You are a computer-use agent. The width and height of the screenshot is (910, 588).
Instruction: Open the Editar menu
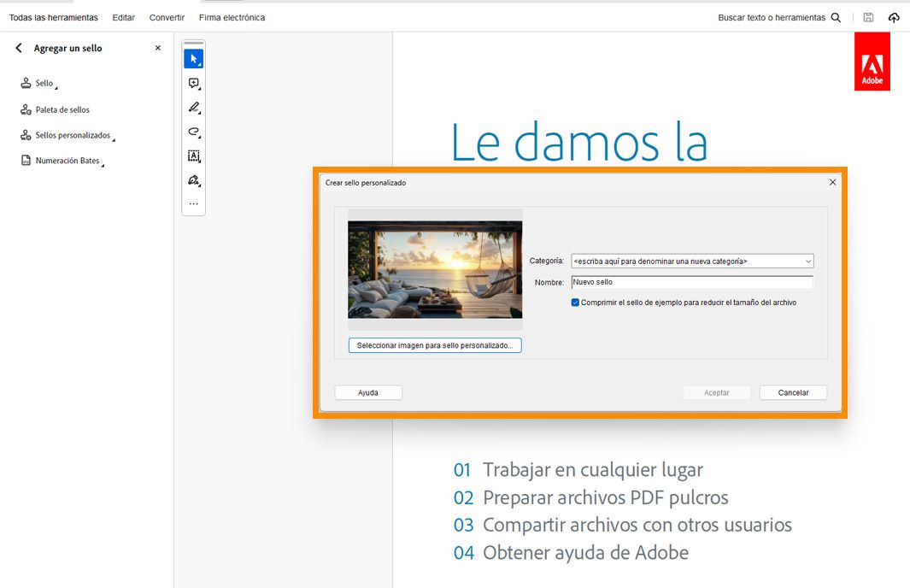[x=123, y=17]
